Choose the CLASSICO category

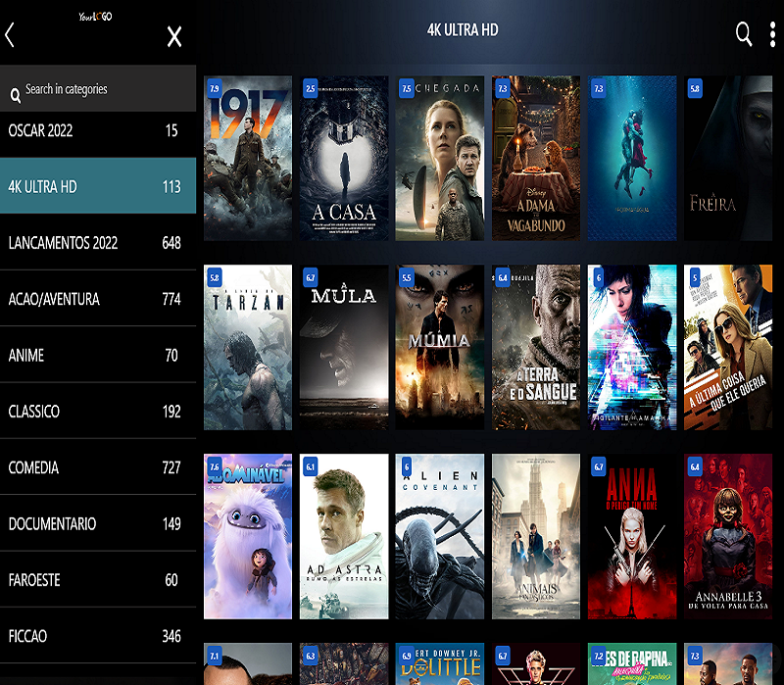pyautogui.click(x=98, y=412)
